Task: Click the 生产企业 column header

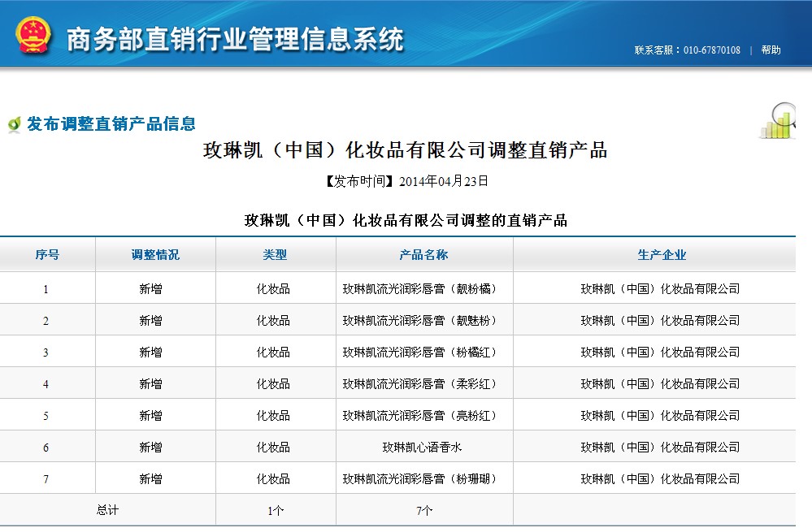Action: click(x=662, y=255)
